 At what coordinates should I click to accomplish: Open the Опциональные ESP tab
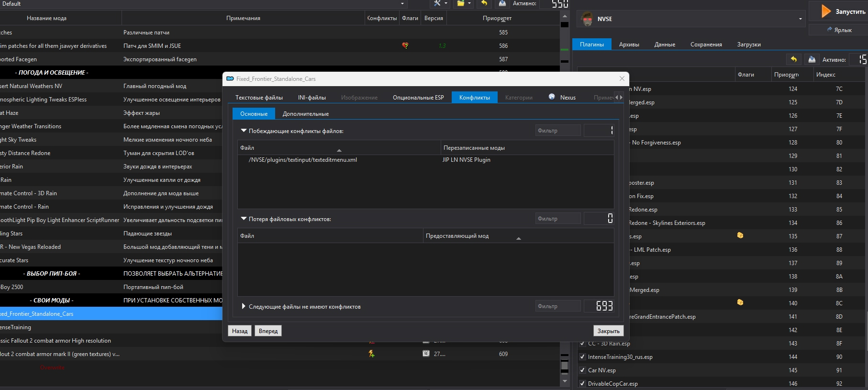tap(418, 98)
